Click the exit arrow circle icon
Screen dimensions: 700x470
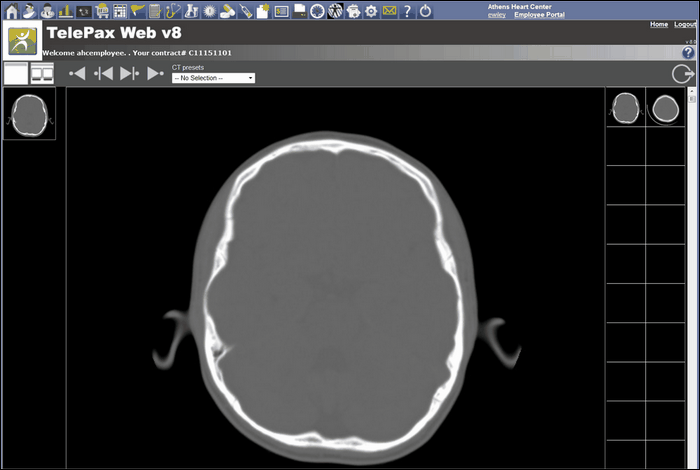[x=684, y=73]
